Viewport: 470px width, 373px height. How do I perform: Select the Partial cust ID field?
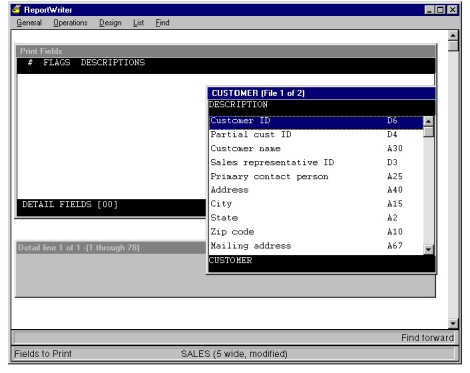316,135
